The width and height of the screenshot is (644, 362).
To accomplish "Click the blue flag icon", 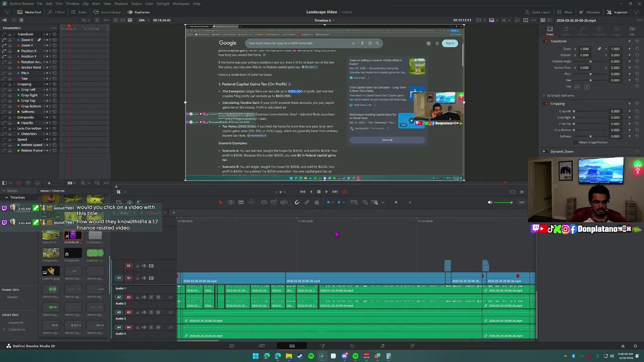I will click(x=328, y=202).
